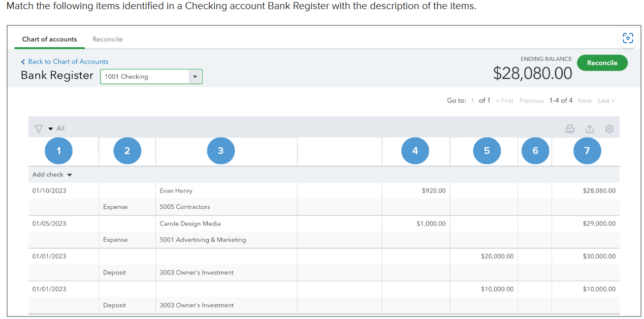644x319 pixels.
Task: Click the export icon in register toolbar
Action: coord(590,129)
